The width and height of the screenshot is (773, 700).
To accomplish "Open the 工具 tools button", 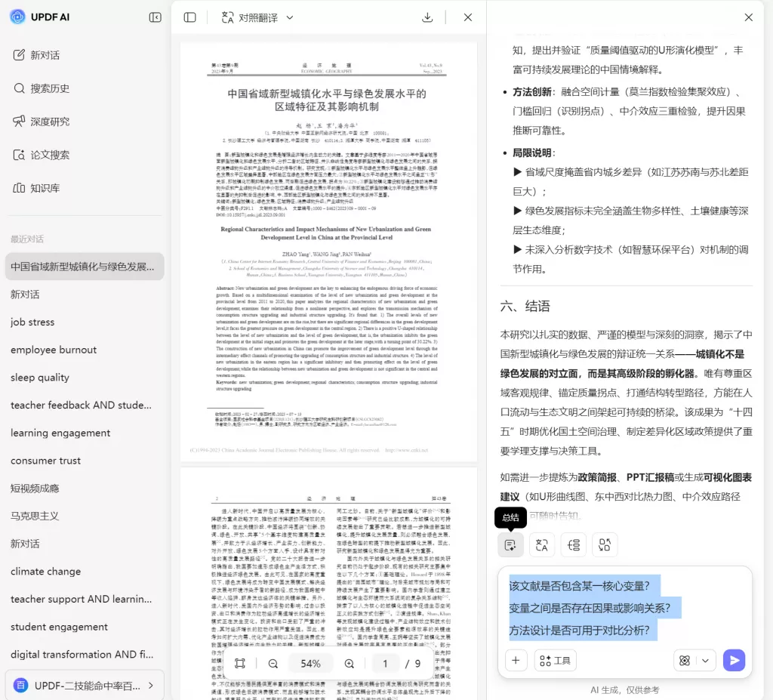I will (x=556, y=661).
